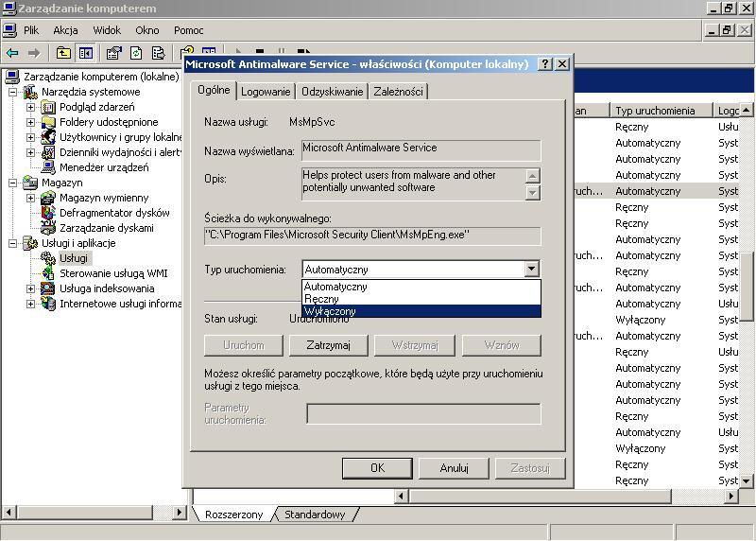The height and width of the screenshot is (541, 756).
Task: Open the Akcja menu
Action: (x=65, y=30)
